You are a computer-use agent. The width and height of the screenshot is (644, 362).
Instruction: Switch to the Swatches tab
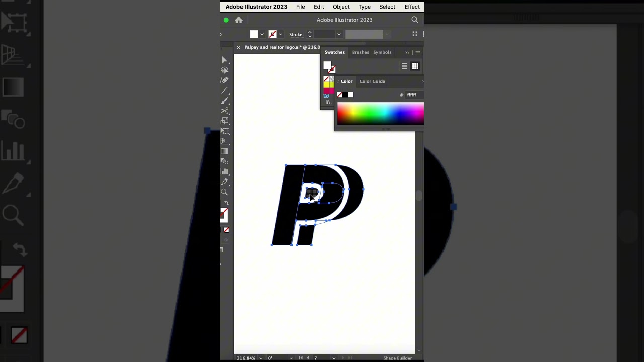click(335, 52)
